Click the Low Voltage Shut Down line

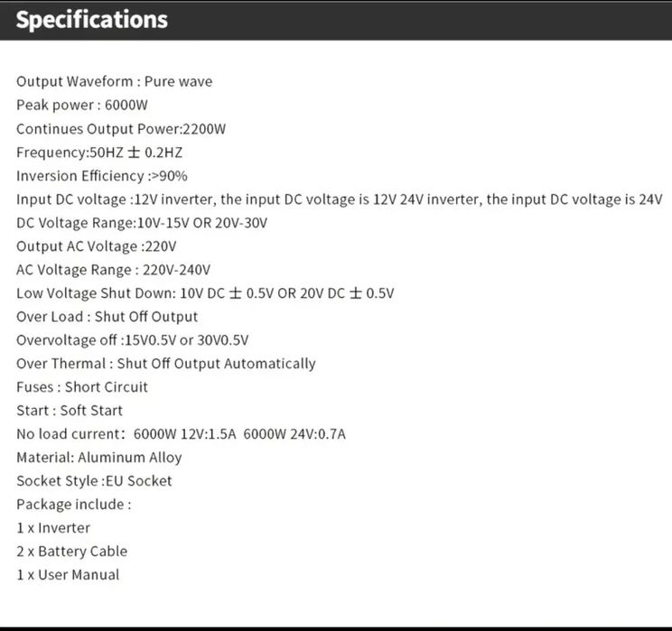205,293
